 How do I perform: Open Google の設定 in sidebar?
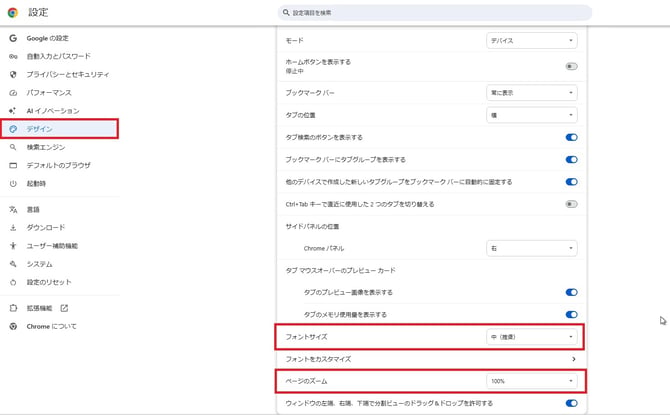pos(47,38)
